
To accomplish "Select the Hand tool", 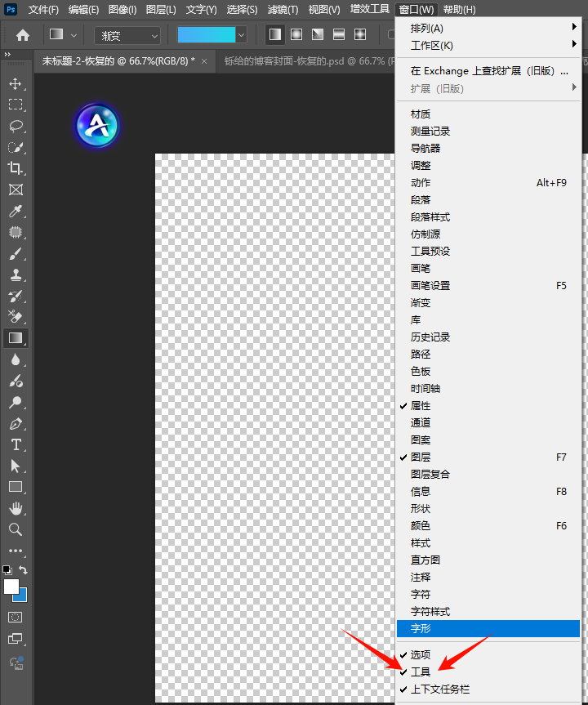I will 16,508.
